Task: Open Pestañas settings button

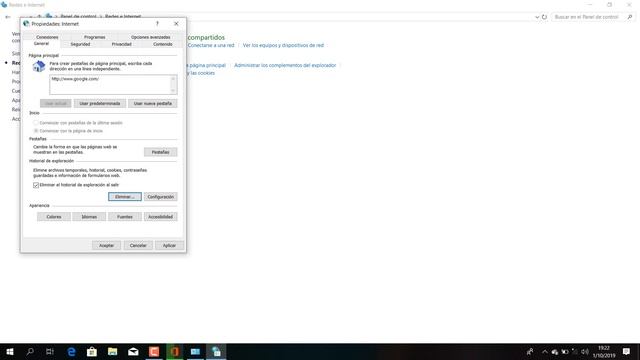Action: coord(160,152)
